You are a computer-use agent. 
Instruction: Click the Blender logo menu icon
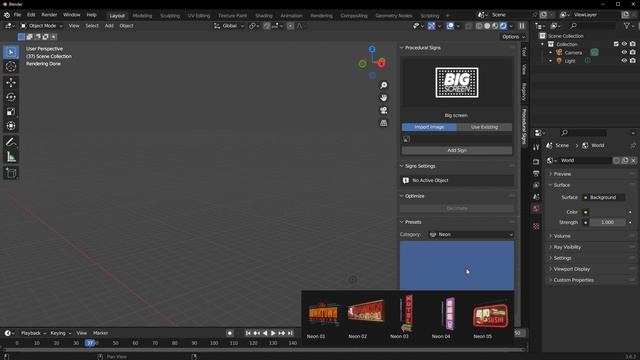point(7,15)
